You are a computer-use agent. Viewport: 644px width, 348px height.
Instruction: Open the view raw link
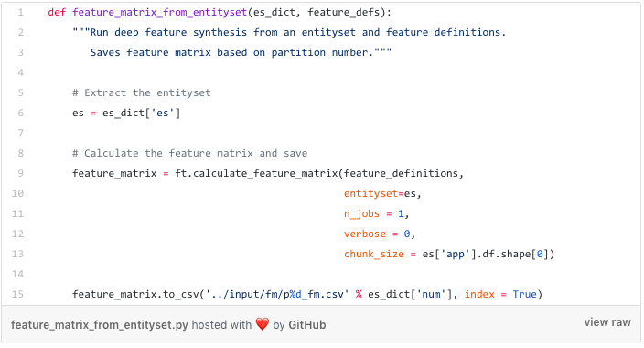coord(607,322)
